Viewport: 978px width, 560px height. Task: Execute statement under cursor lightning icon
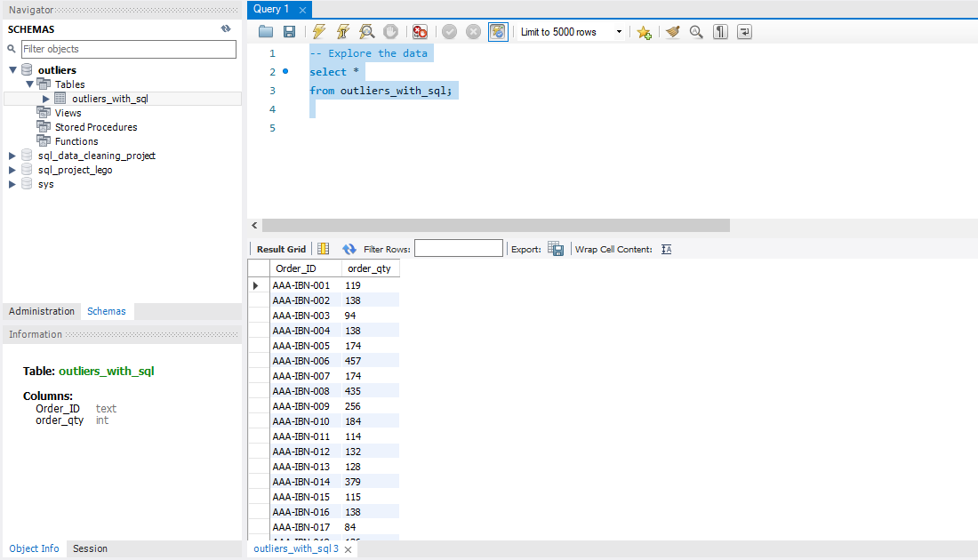pos(343,32)
